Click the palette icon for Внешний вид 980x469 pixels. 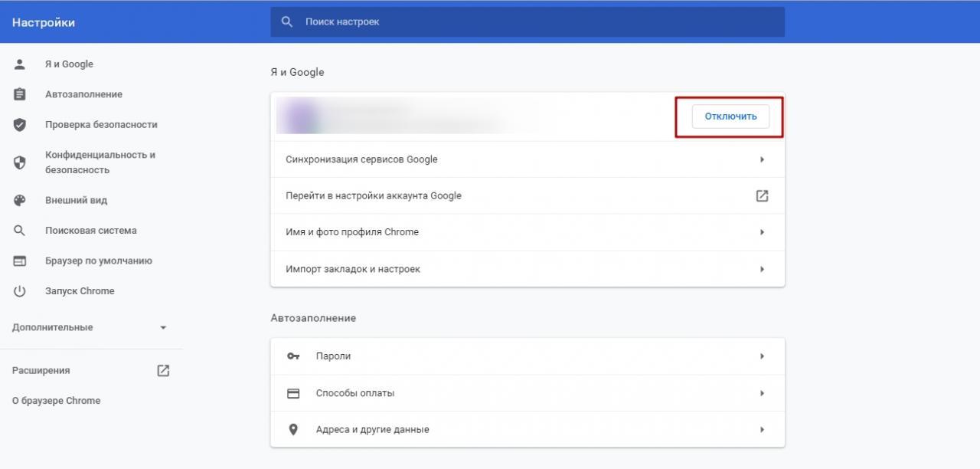tap(20, 200)
